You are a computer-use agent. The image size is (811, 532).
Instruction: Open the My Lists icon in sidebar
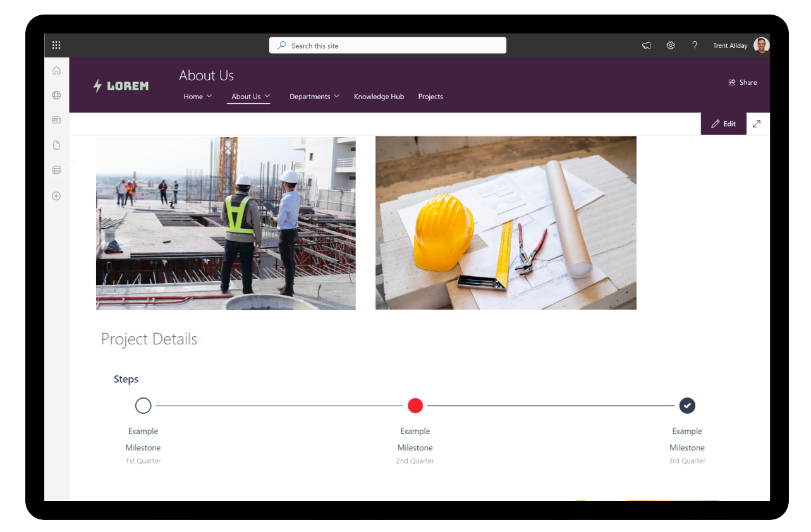coord(56,169)
